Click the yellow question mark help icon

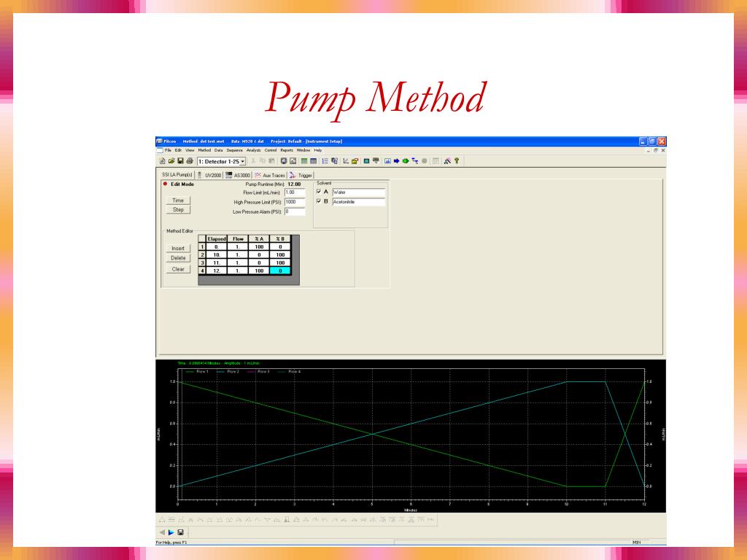(456, 160)
